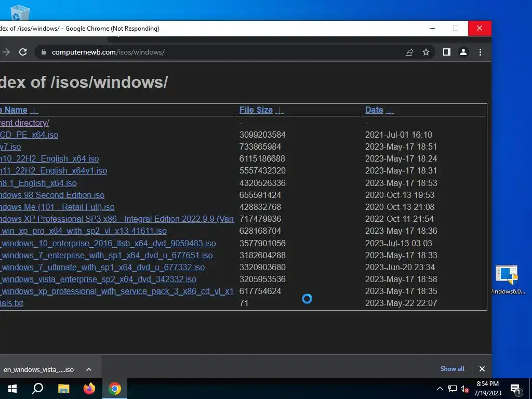Viewport: 532px width, 399px height.
Task: Select file size 3099203584
Action: point(262,135)
